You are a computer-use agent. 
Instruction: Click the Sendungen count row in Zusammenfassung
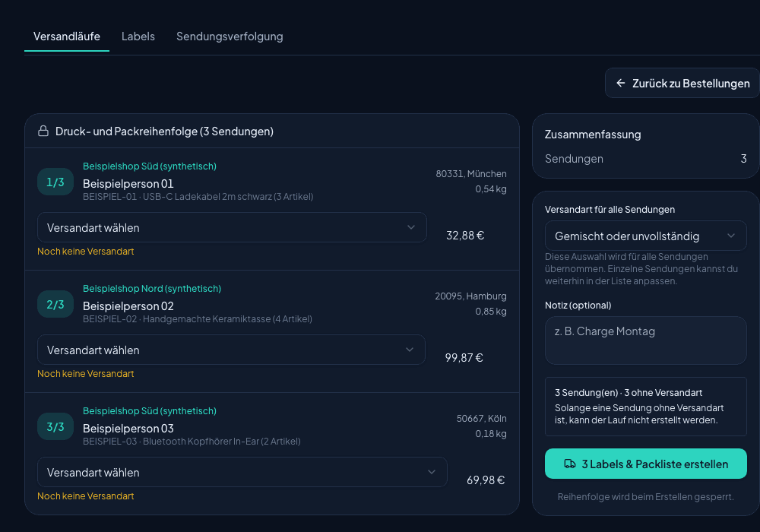pos(645,159)
